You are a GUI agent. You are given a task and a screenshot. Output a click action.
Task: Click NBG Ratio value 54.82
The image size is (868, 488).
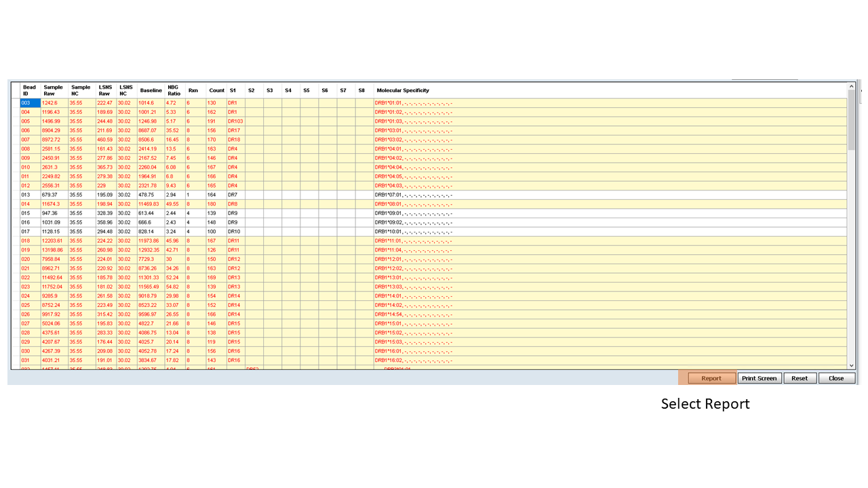pos(174,286)
